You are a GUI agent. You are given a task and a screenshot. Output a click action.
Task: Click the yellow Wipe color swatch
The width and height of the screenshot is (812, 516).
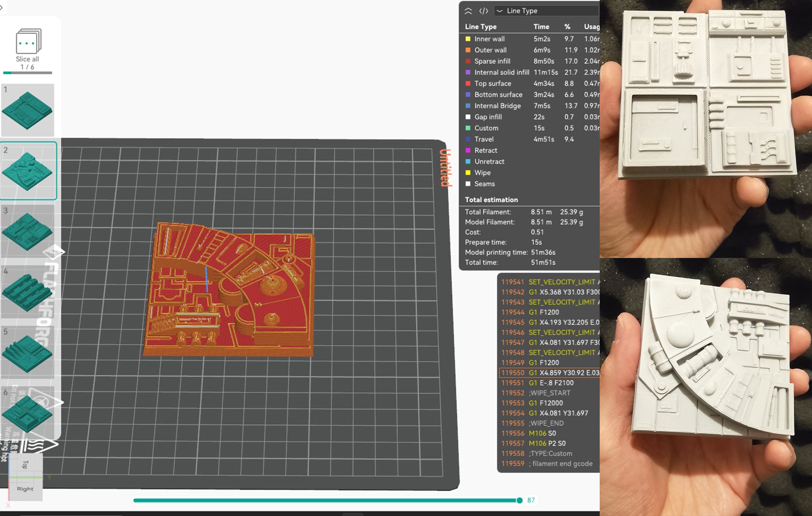(468, 173)
